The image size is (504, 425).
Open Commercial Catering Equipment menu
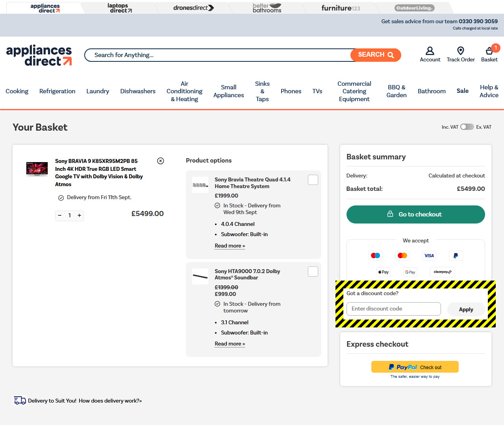(x=354, y=91)
